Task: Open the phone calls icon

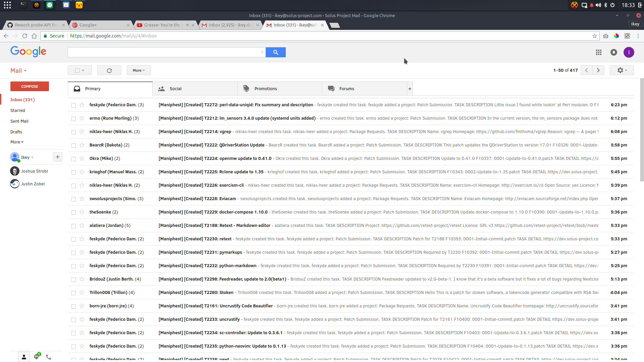Action: pyautogui.click(x=49, y=357)
